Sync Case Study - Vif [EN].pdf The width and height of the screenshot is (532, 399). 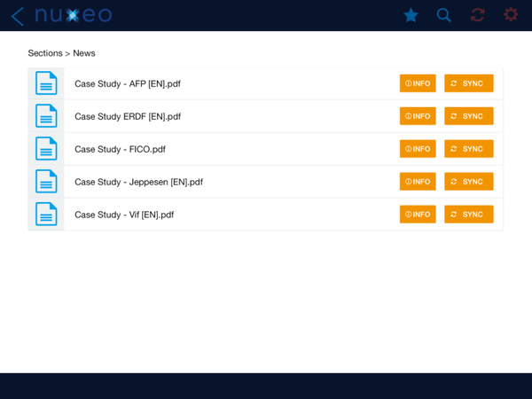[x=468, y=215]
